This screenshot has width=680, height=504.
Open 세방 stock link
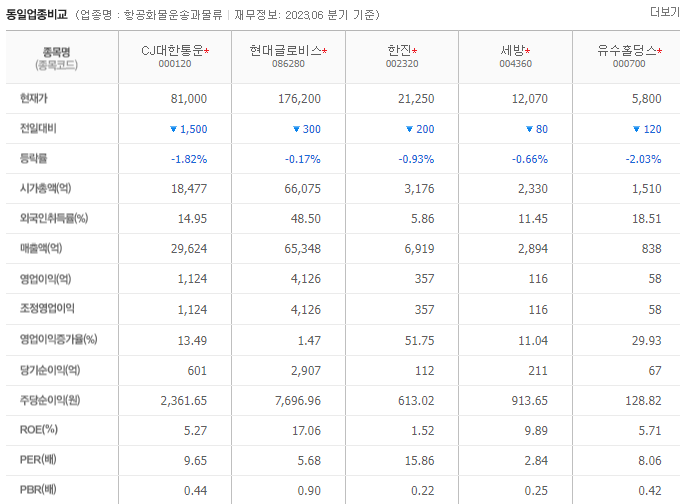(513, 51)
